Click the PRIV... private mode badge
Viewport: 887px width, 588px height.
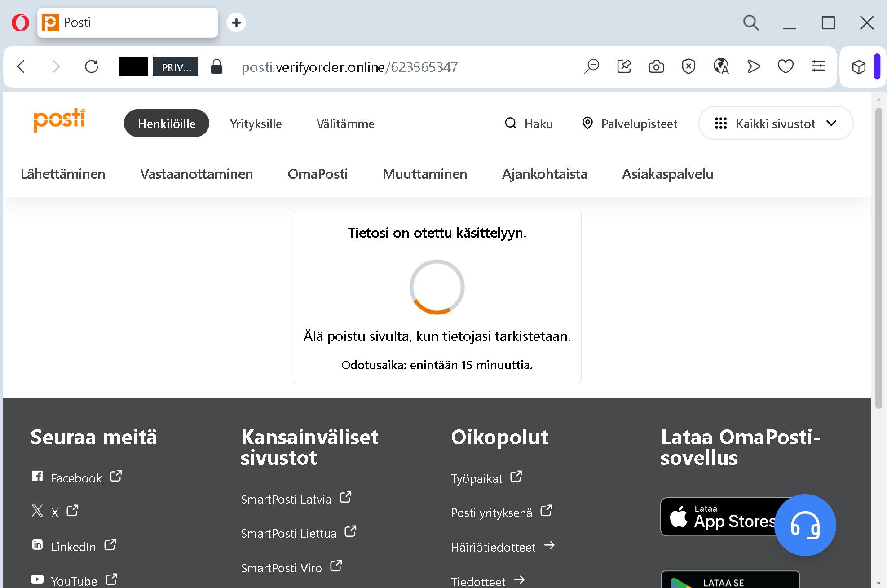click(176, 67)
